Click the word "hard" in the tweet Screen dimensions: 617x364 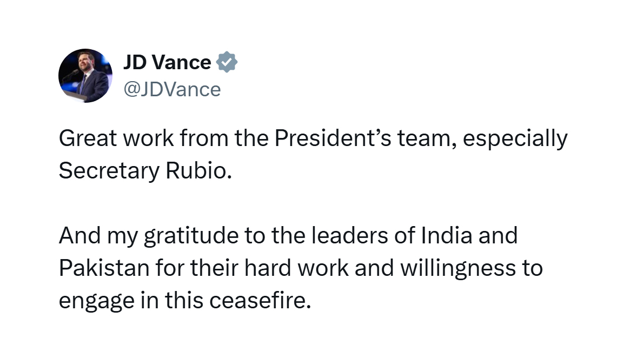(268, 268)
